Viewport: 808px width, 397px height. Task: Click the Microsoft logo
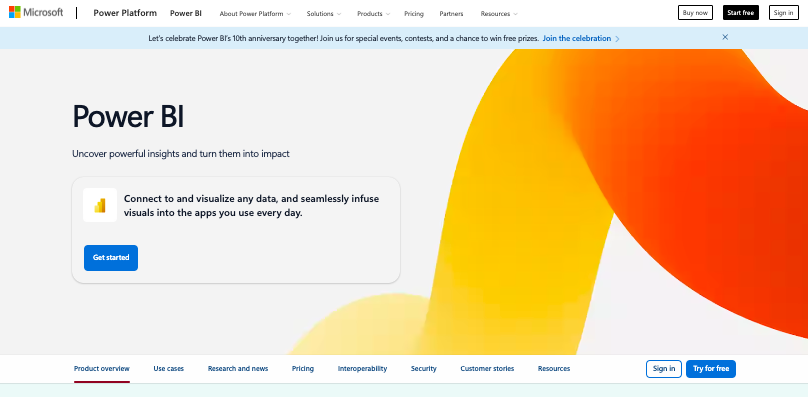36,12
